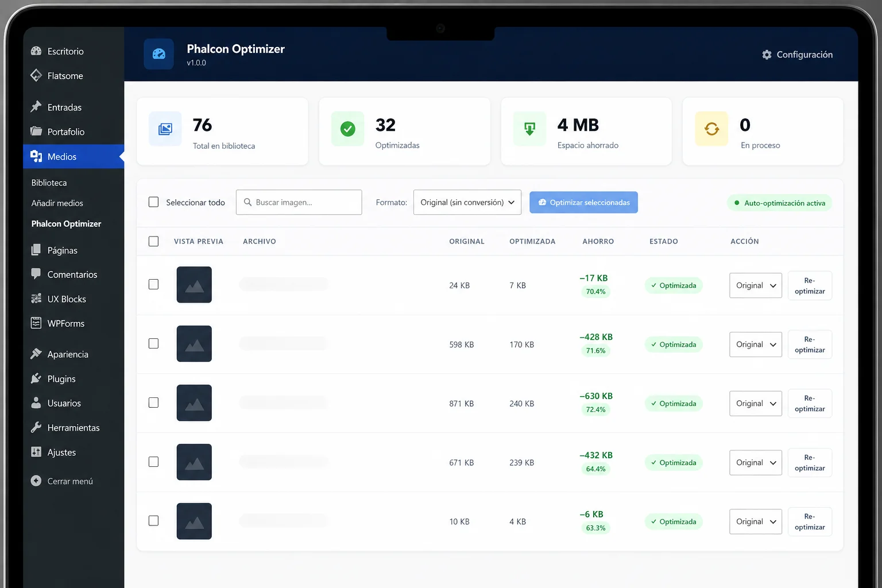Toggle the table header select-all checkbox
The height and width of the screenshot is (588, 882).
153,241
